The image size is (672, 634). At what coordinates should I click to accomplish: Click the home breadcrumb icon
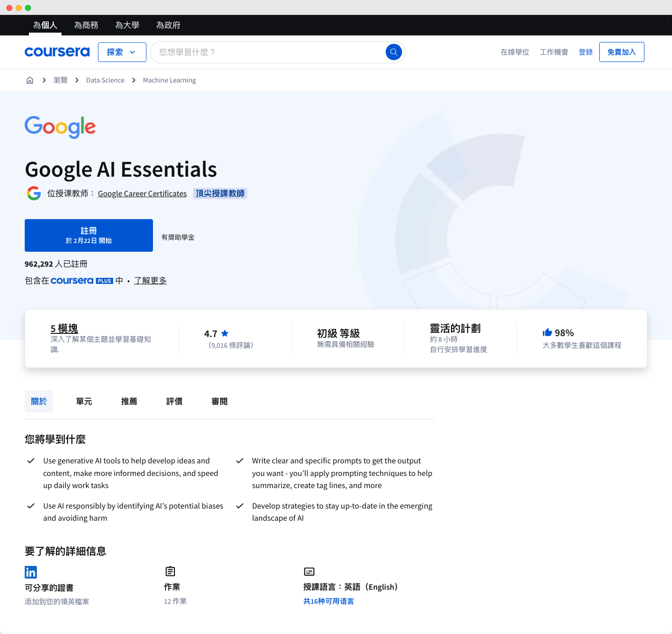coord(30,80)
